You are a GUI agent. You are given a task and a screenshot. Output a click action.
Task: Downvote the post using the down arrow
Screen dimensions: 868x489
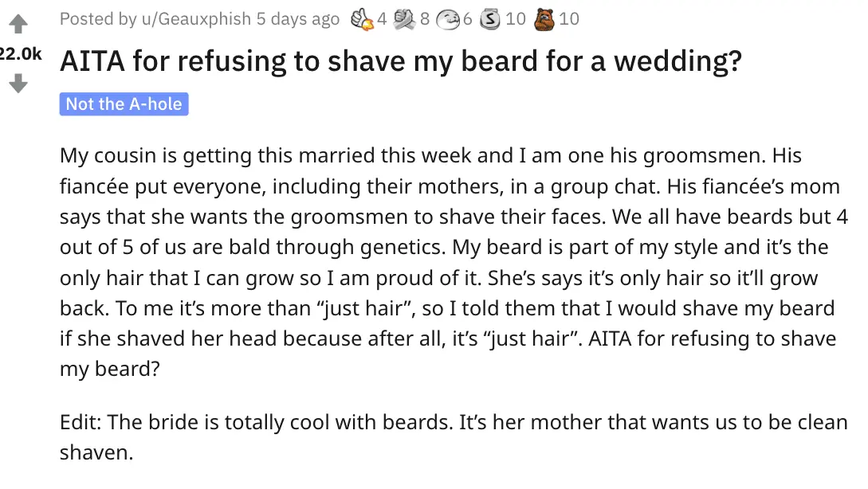[18, 84]
